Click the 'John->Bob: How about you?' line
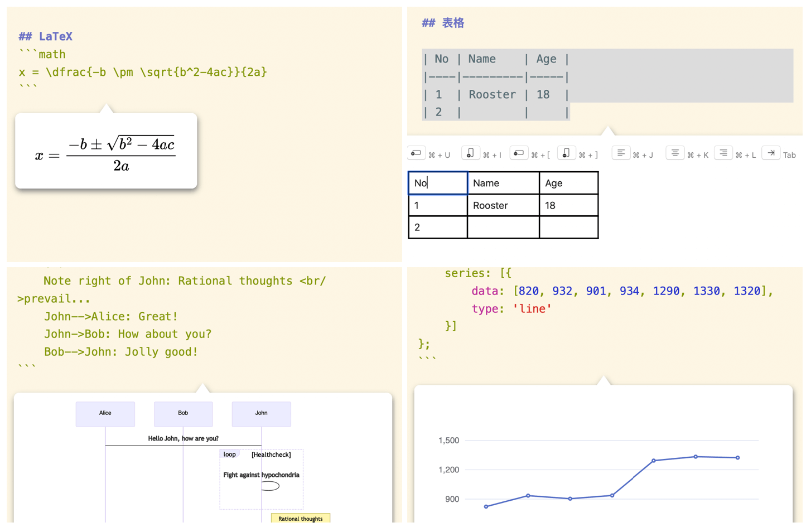The height and width of the screenshot is (532, 811). coord(128,334)
